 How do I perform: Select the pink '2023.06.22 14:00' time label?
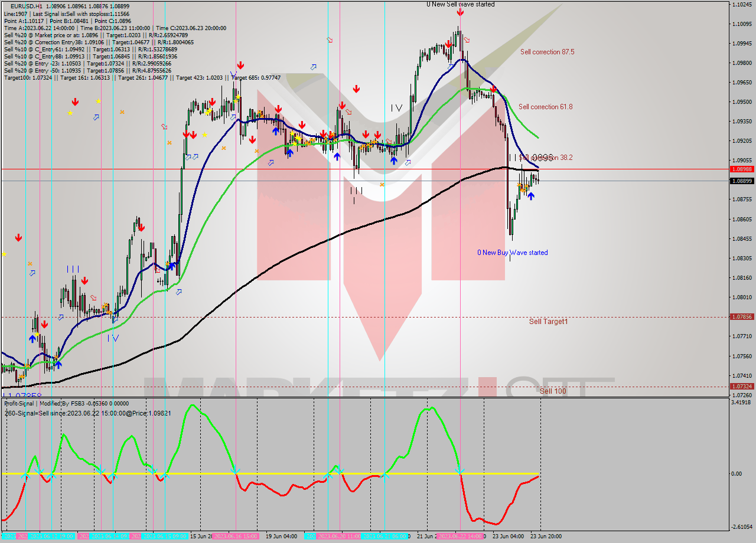tap(460, 536)
